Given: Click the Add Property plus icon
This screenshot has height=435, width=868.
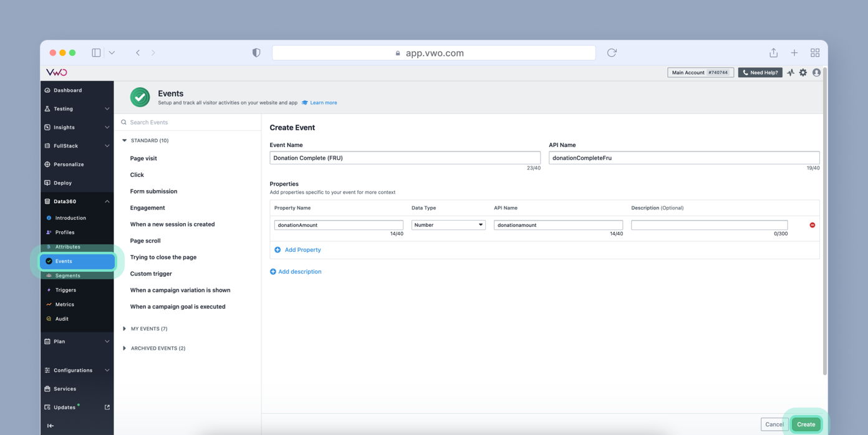Looking at the screenshot, I should coord(277,249).
